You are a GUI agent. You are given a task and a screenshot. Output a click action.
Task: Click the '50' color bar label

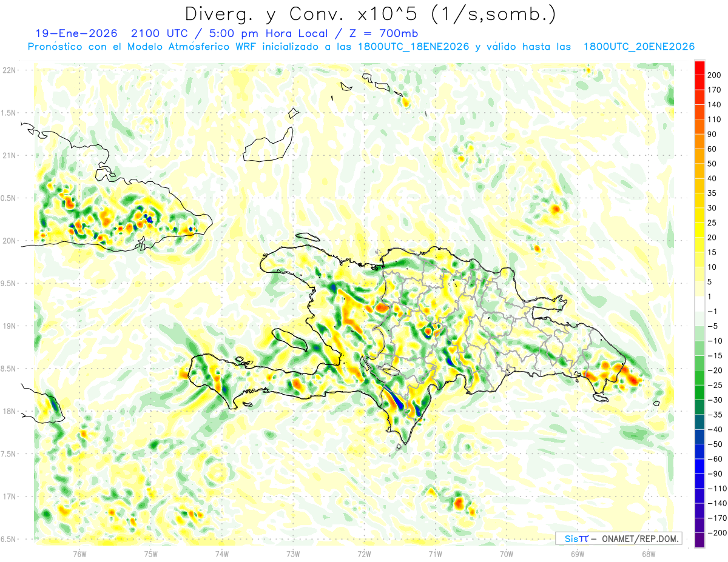pyautogui.click(x=713, y=164)
